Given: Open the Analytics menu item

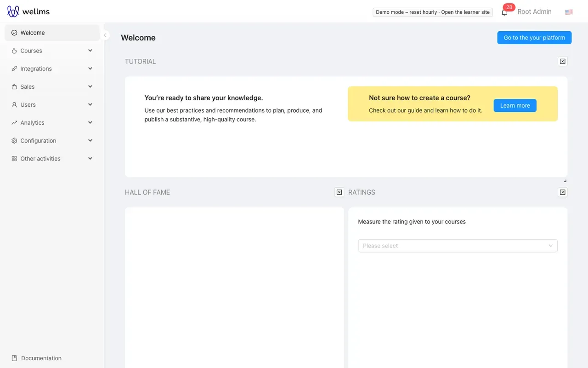Looking at the screenshot, I should 52,122.
